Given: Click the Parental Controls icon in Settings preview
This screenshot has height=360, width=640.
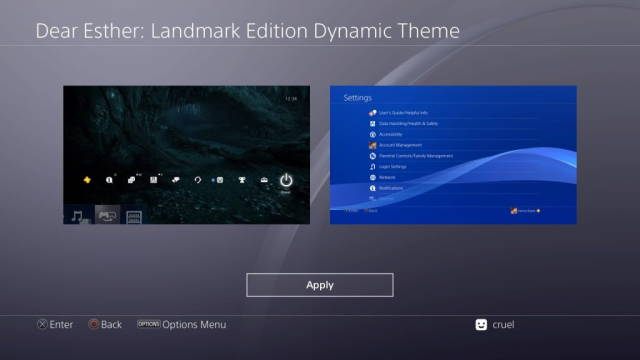Looking at the screenshot, I should tap(373, 156).
